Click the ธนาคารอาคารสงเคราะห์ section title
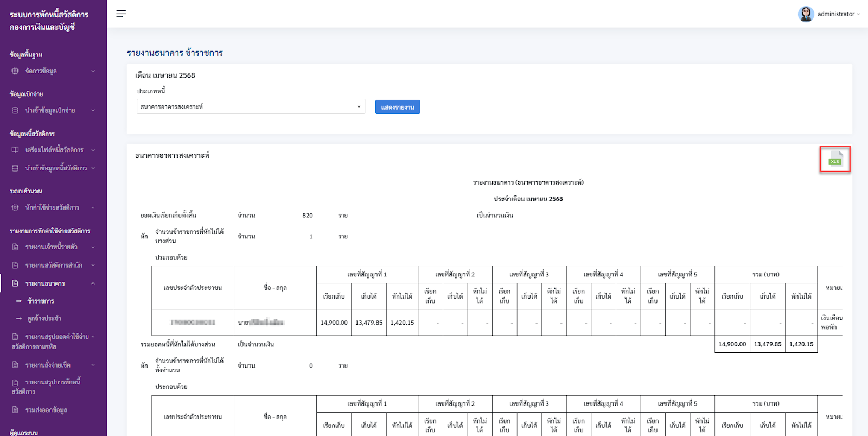The width and height of the screenshot is (868, 436). click(x=172, y=156)
